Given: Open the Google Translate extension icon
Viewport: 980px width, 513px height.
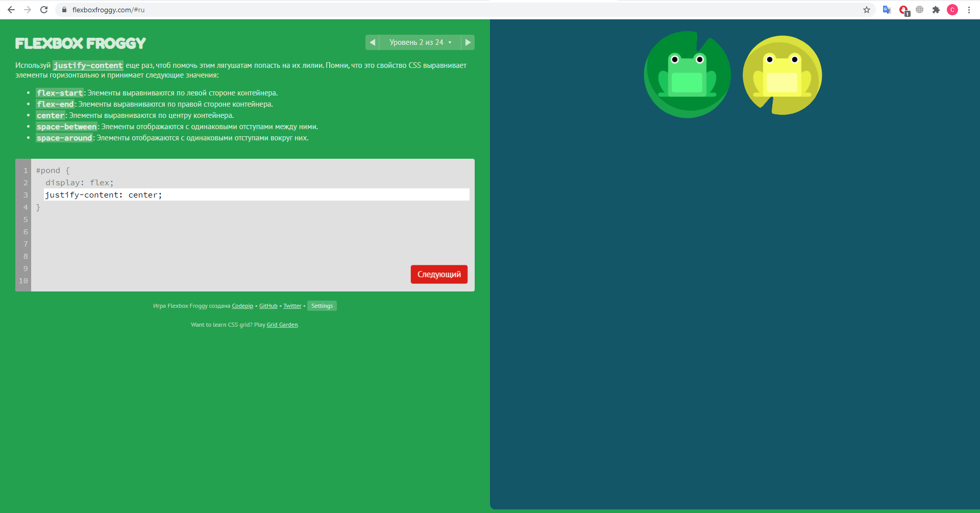Looking at the screenshot, I should (x=887, y=10).
